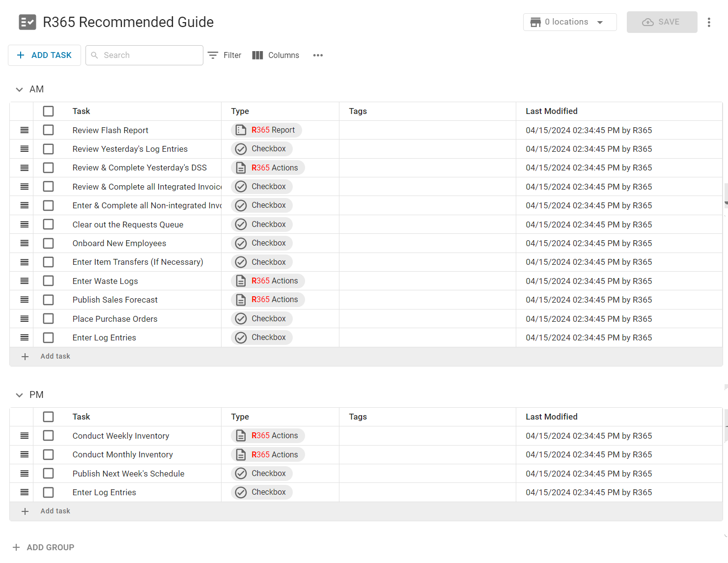Click drag handle for Review Flash Report
Screen dimensions: 728x563
(x=25, y=130)
